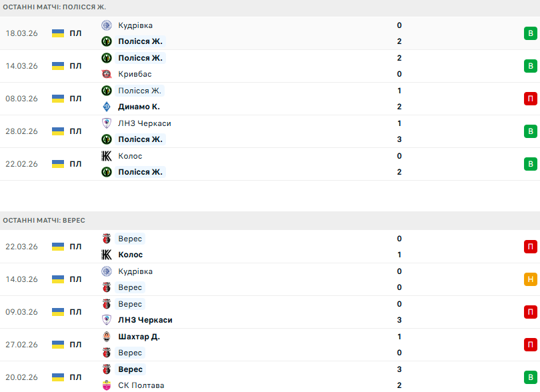Click the date 28.02.26 match row
This screenshot has height=392, width=540.
21,131
